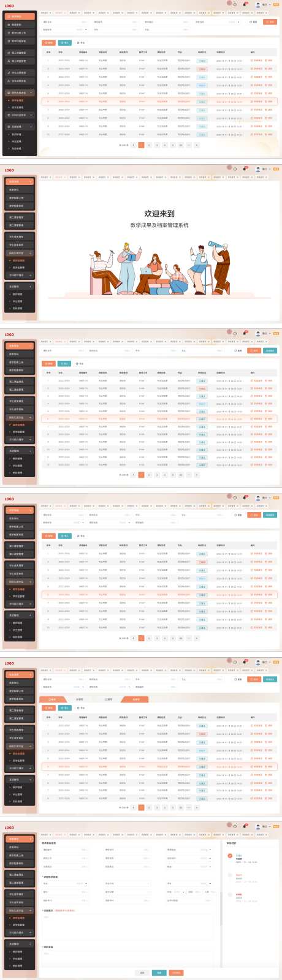Select the highlighted orange fourth status tab
This screenshot has width=282, height=980.
[x=135, y=699]
